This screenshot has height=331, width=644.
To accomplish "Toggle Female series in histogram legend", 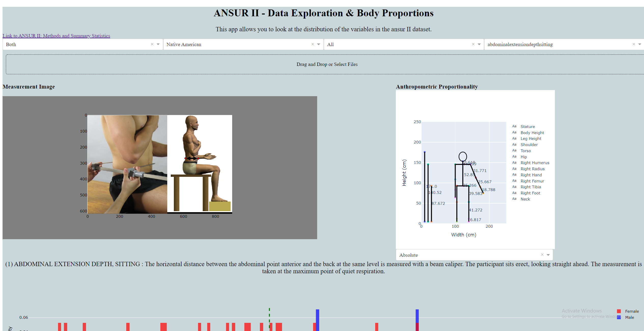I will 632,311.
